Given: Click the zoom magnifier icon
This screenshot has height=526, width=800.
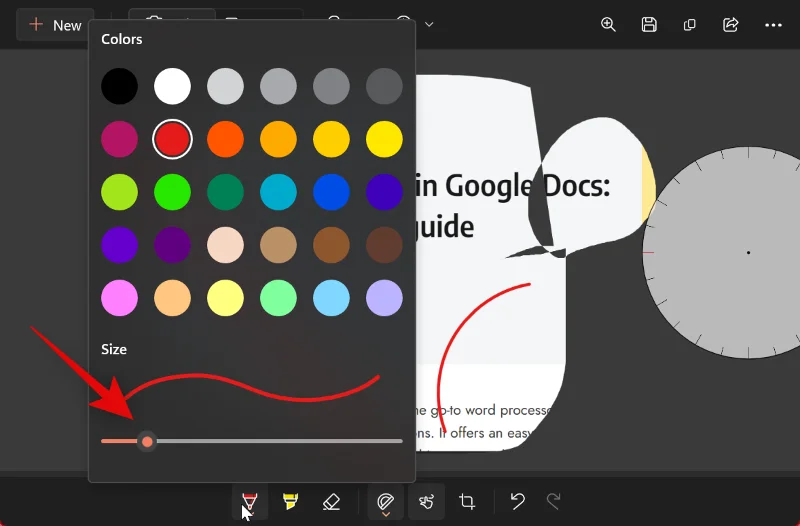Looking at the screenshot, I should pos(608,25).
